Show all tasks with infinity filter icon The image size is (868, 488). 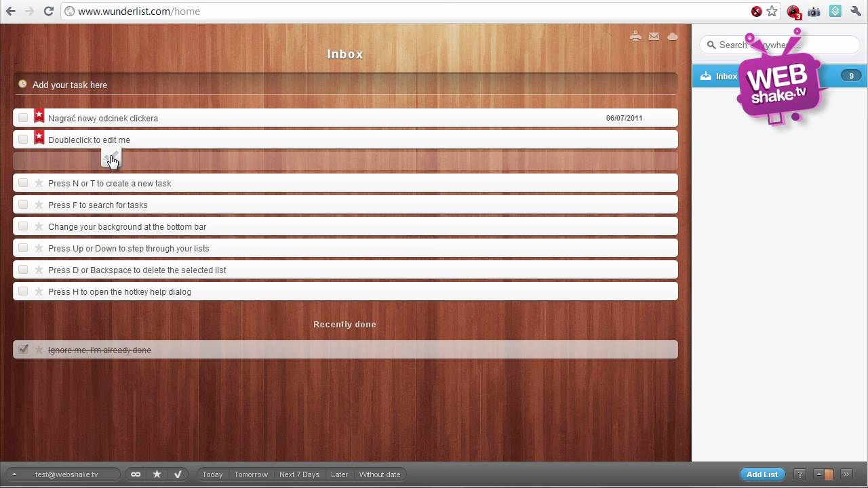click(x=136, y=474)
